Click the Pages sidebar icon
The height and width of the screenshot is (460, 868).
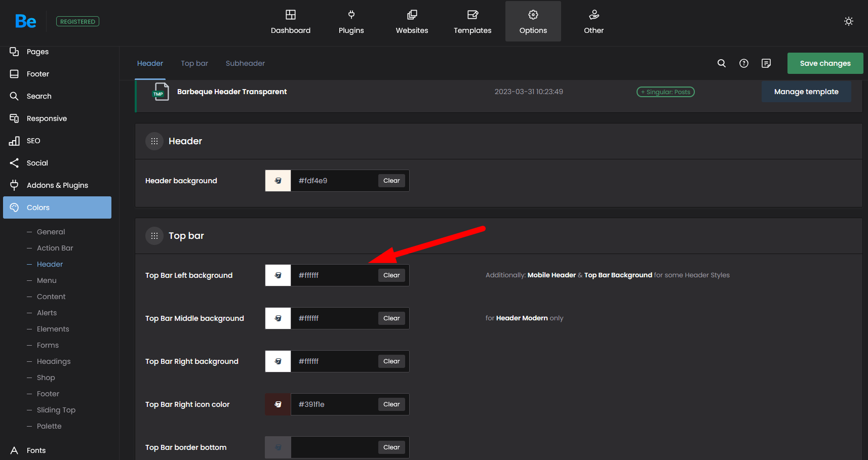pyautogui.click(x=14, y=52)
